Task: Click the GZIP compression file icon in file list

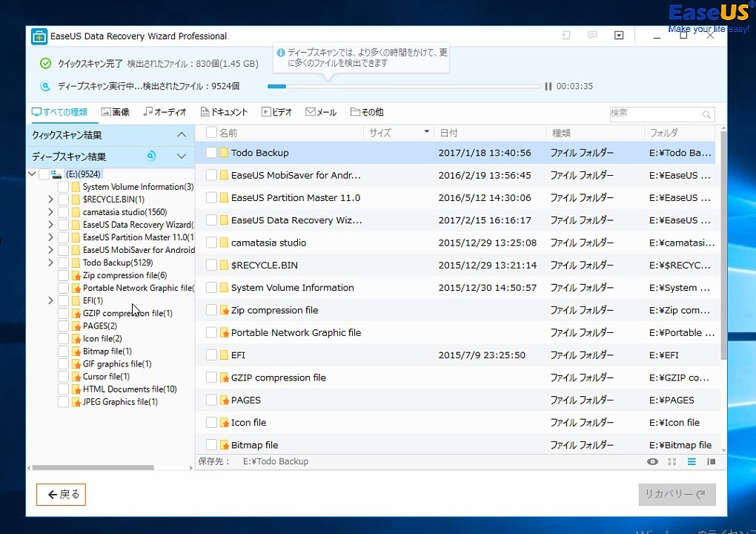Action: point(224,378)
